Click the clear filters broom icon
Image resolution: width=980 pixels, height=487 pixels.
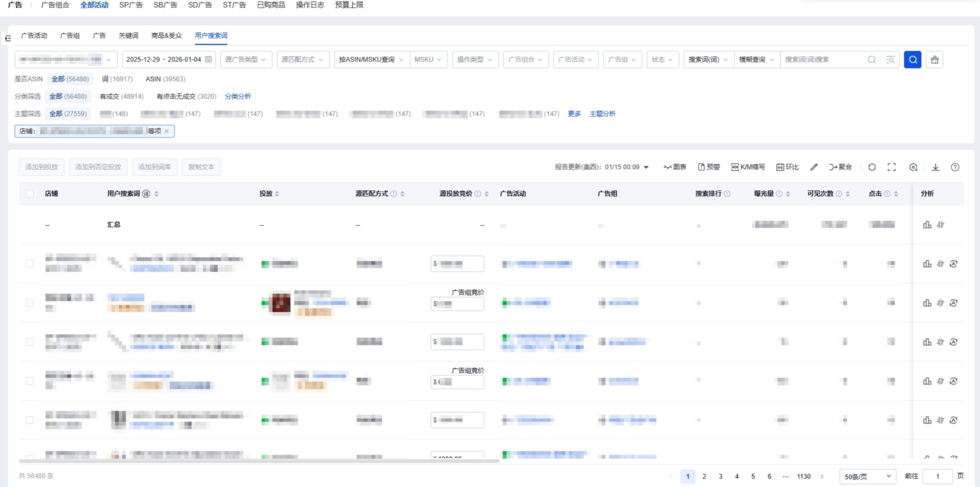click(934, 60)
